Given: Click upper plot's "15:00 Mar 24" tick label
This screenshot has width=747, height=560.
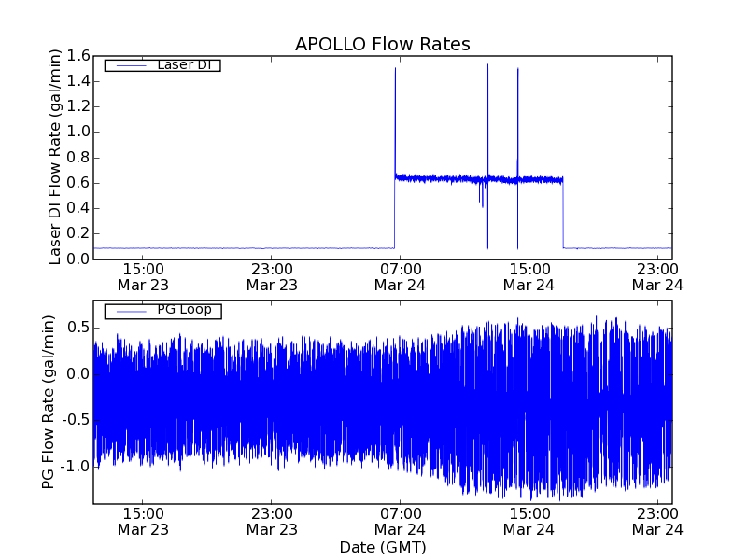Looking at the screenshot, I should (529, 277).
